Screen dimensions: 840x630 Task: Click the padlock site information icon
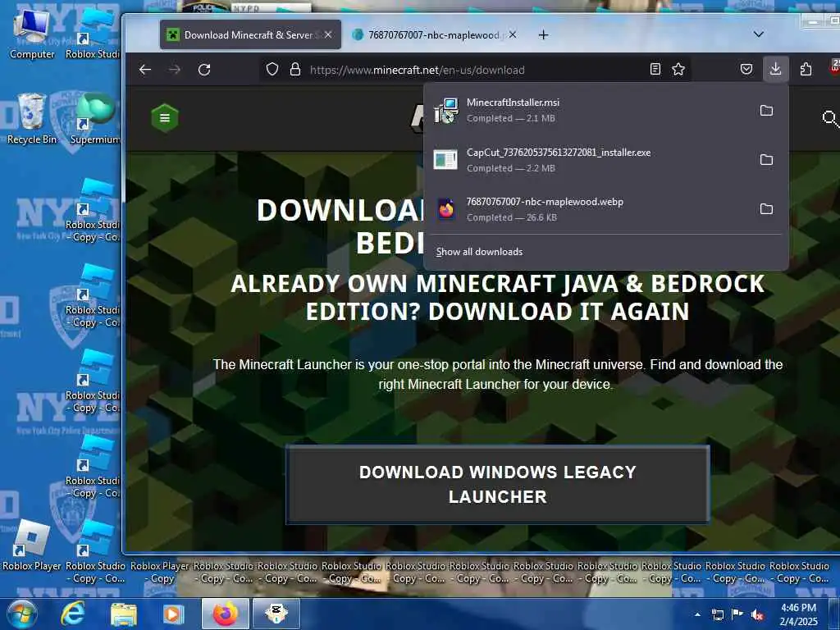[295, 69]
